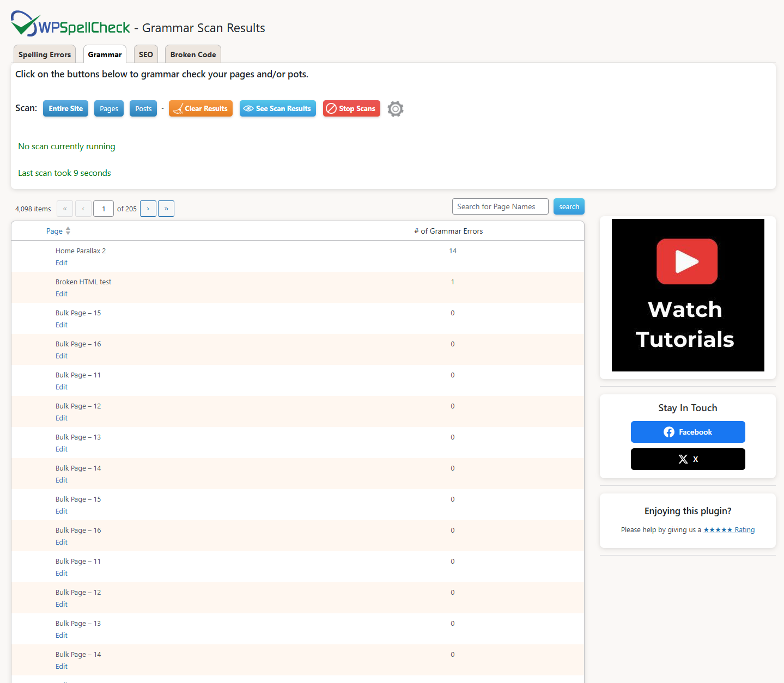Switch to the Spelling Errors tab
Viewport: 784px width, 683px height.
point(45,54)
